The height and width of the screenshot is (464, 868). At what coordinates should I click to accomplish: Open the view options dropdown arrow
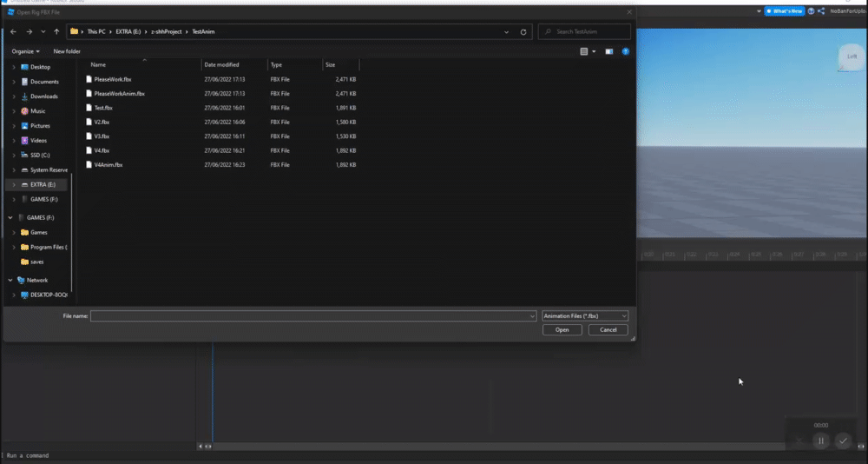(594, 51)
